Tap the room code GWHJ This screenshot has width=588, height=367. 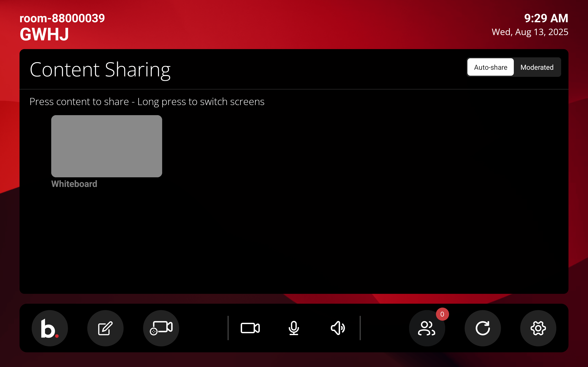click(44, 33)
